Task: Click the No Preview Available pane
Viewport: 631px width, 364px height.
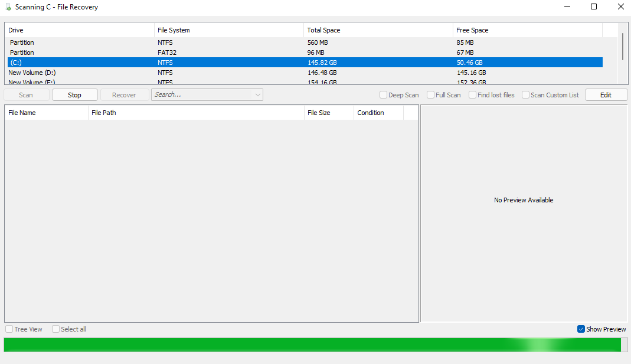Action: click(x=524, y=213)
